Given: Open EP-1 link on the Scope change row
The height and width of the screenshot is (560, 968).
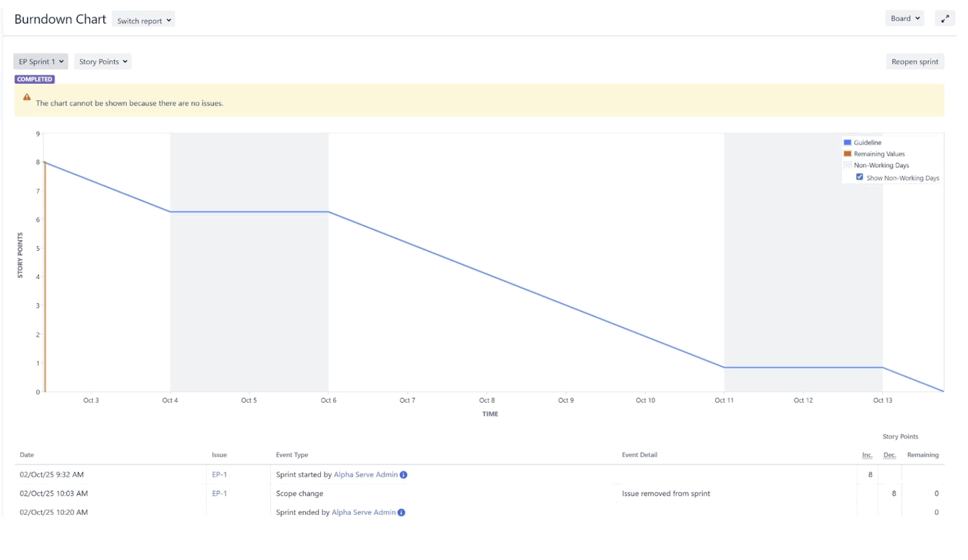Looking at the screenshot, I should coord(218,494).
